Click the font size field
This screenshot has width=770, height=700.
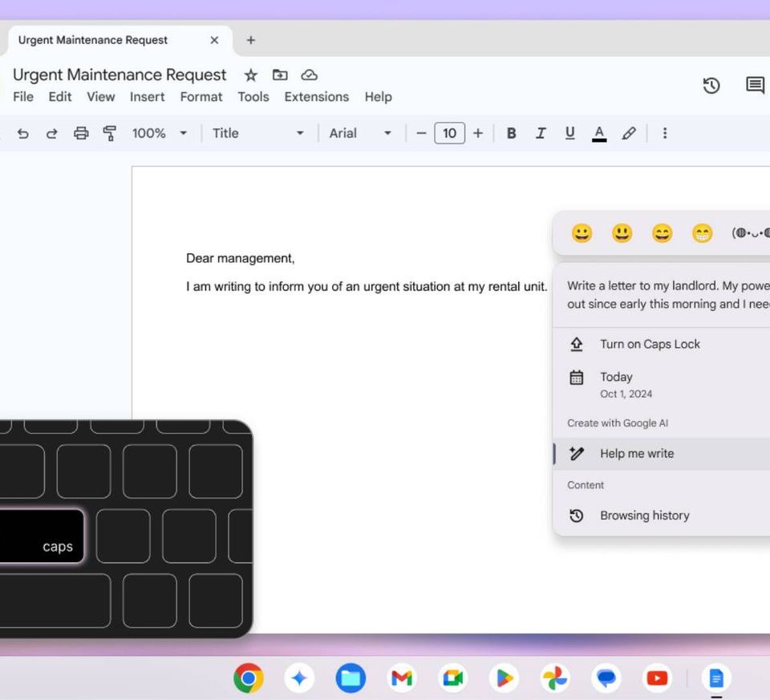[x=449, y=134]
